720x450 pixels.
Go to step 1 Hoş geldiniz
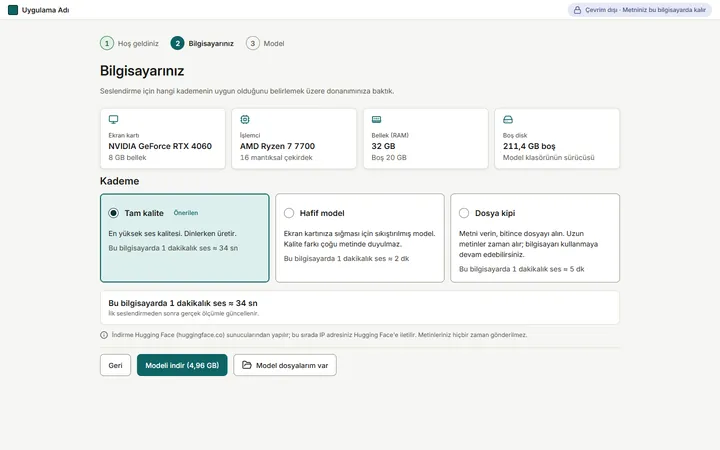click(129, 43)
